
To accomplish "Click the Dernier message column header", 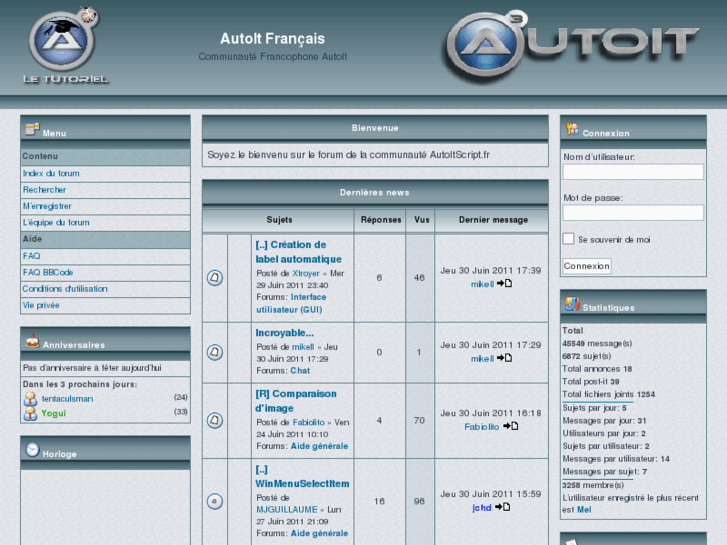I will pyautogui.click(x=493, y=220).
